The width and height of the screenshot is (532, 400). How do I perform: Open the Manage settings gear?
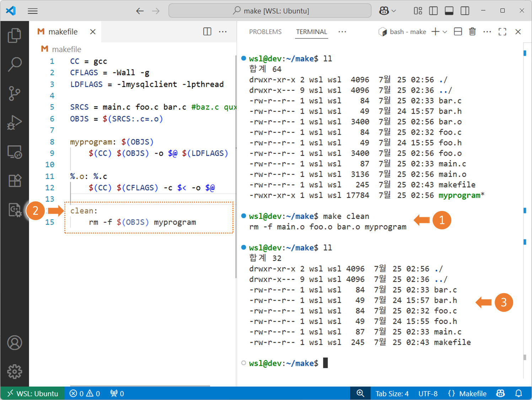[x=15, y=372]
